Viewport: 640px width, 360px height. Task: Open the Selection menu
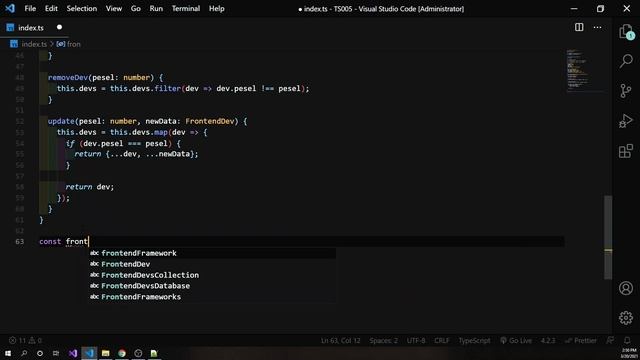[x=82, y=9]
